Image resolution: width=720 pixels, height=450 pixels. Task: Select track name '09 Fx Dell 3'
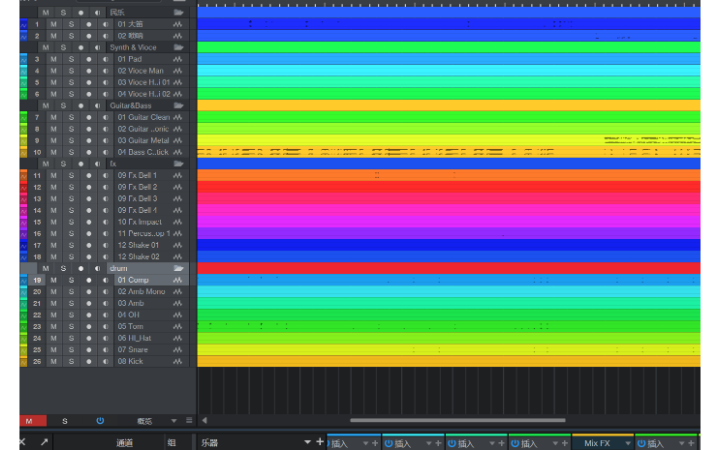tap(137, 198)
